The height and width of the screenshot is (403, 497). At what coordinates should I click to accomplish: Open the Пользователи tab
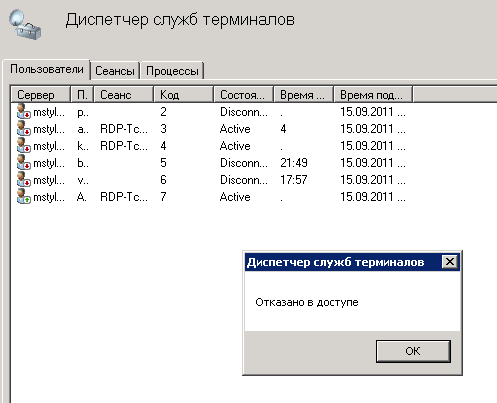coord(47,69)
